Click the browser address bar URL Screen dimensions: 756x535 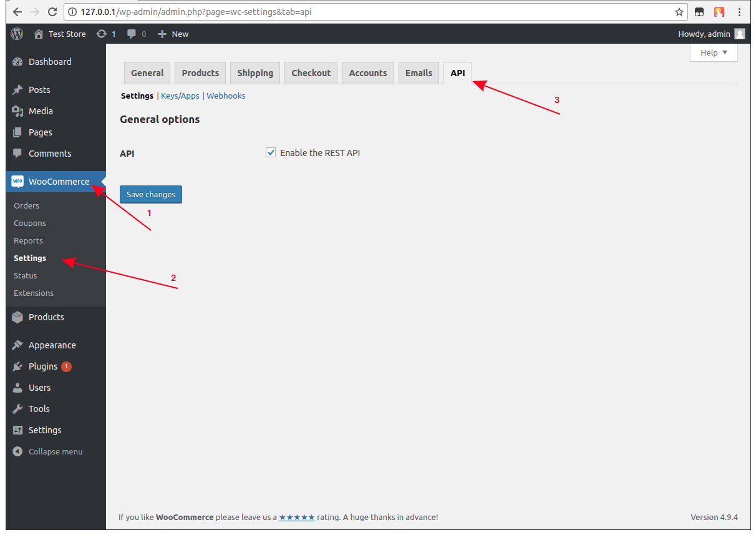(x=196, y=12)
